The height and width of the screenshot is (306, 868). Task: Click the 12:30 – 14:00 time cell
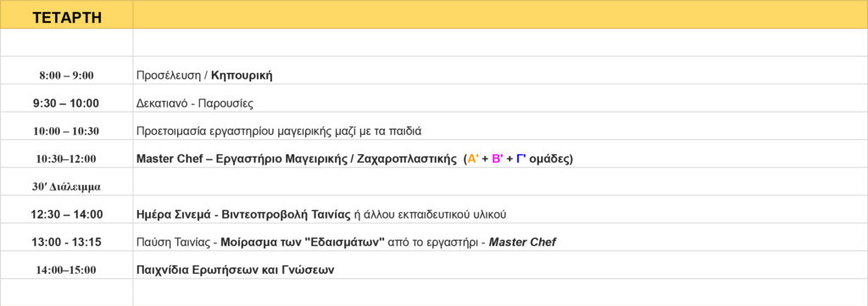tap(66, 214)
